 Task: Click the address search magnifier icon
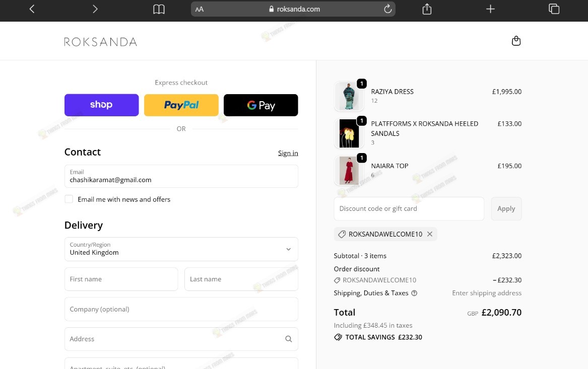tap(288, 339)
